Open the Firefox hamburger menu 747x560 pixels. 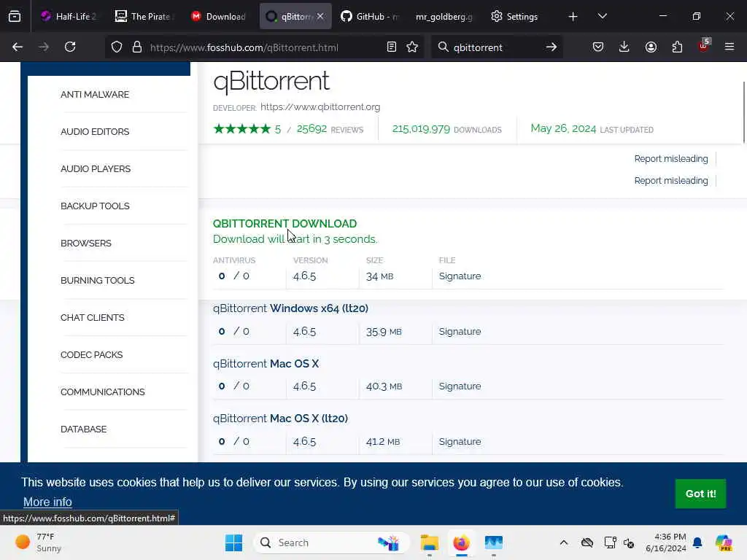coord(729,47)
